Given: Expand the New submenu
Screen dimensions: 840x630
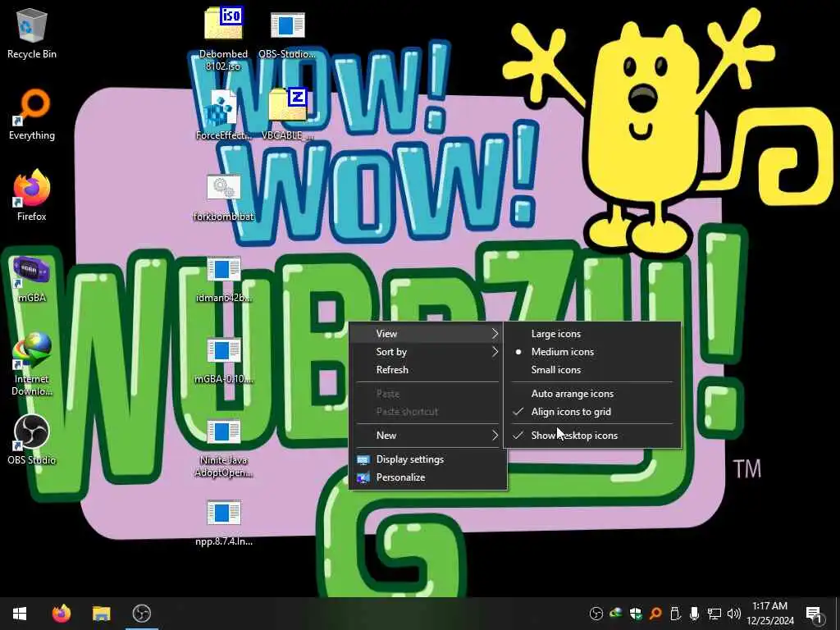Looking at the screenshot, I should 427,436.
